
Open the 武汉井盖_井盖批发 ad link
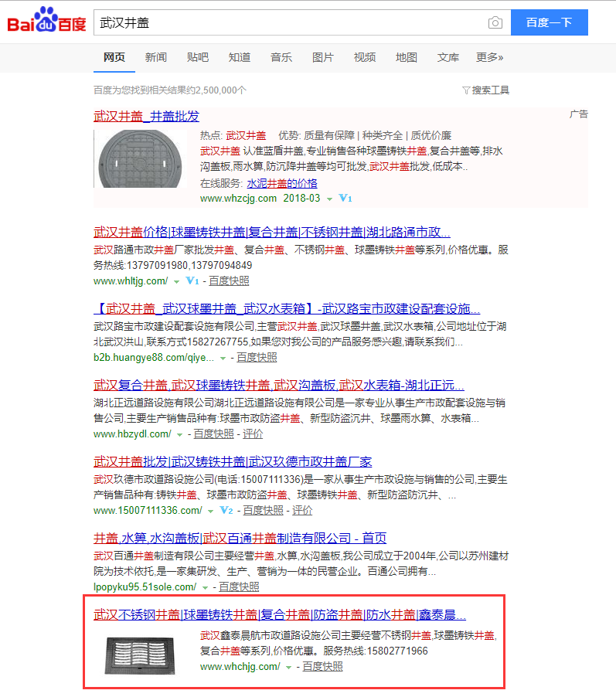(x=146, y=116)
